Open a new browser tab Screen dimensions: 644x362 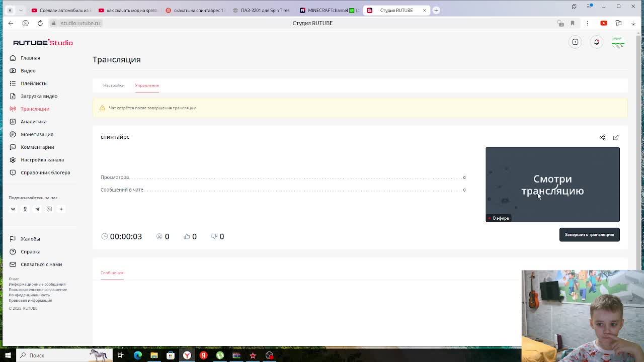[x=436, y=10]
